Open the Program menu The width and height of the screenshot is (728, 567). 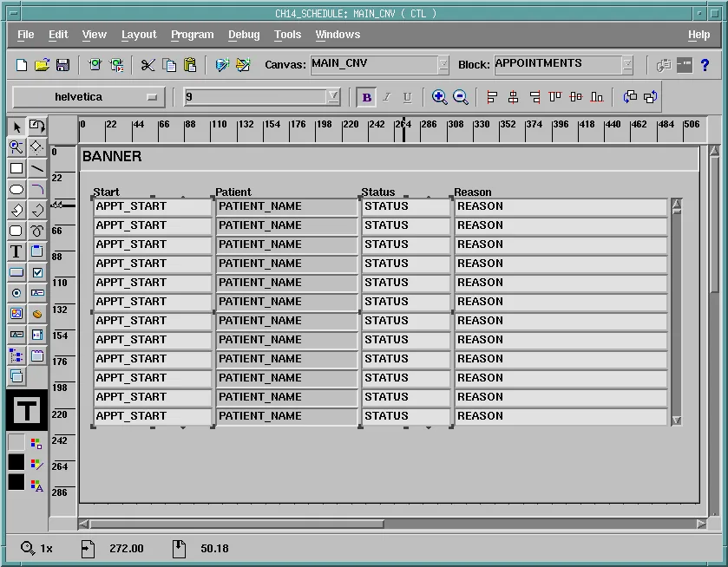coord(193,35)
